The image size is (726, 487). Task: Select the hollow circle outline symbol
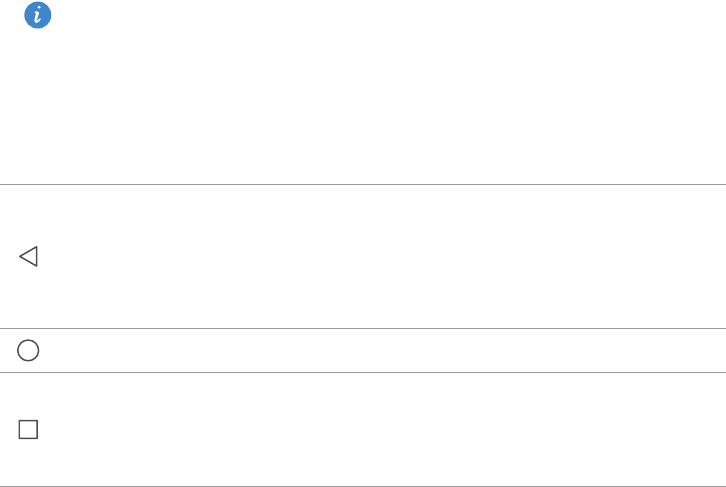click(28, 350)
